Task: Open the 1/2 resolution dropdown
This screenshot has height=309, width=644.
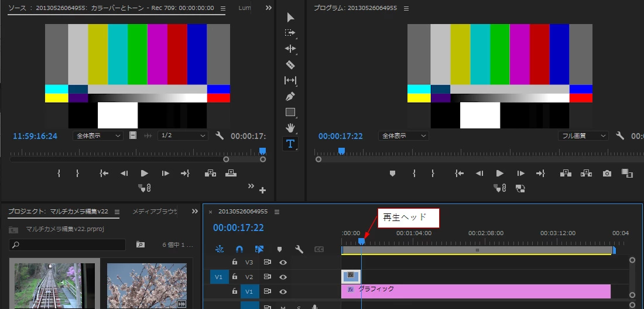Action: 183,135
